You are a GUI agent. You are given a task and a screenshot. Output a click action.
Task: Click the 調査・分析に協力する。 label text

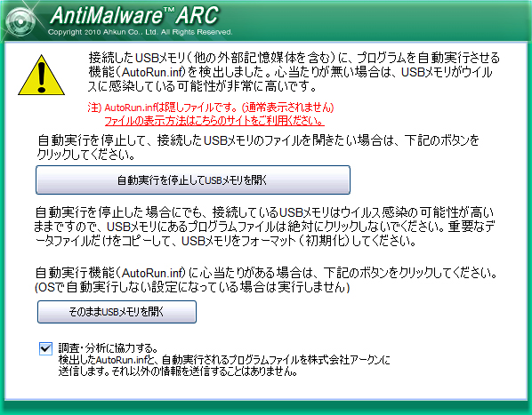108,348
